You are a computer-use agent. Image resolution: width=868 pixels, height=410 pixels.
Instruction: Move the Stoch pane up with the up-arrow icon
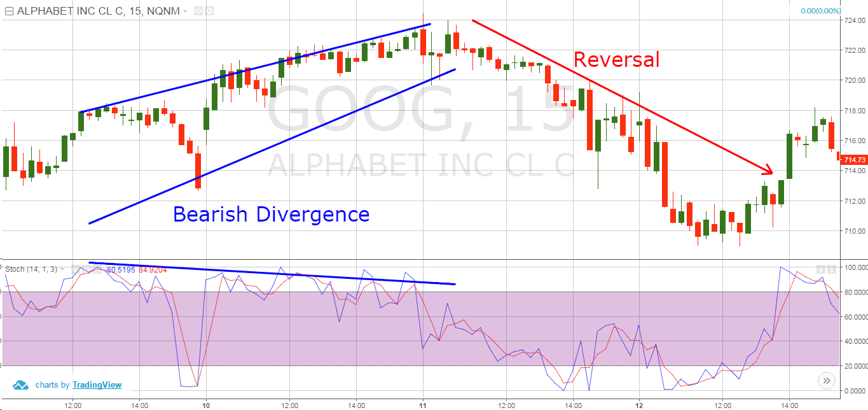[x=821, y=269]
